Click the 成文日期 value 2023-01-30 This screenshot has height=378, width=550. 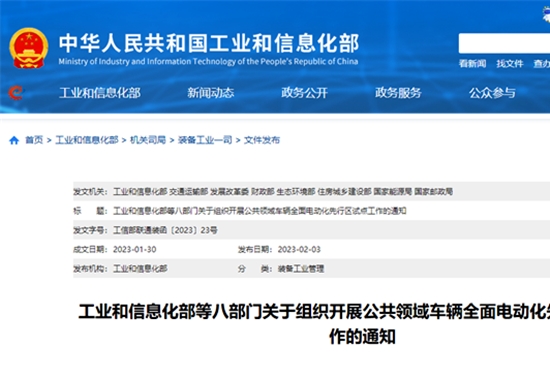point(135,249)
